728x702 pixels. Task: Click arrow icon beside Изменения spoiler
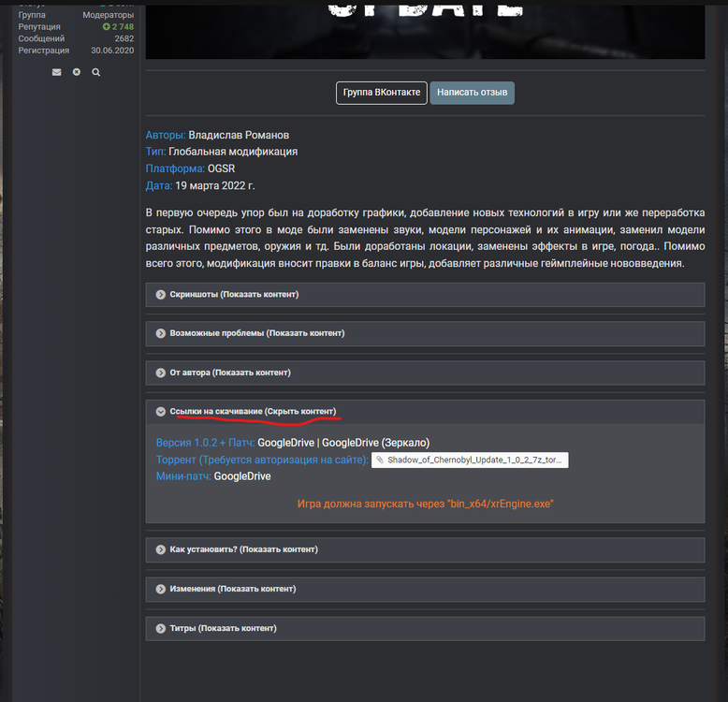coord(161,589)
